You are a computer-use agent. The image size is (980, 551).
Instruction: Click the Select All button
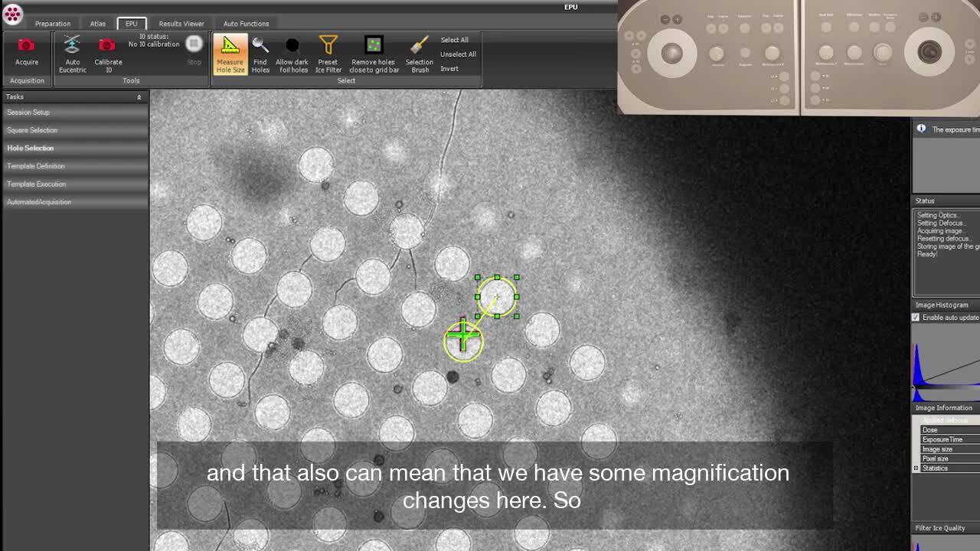[454, 40]
